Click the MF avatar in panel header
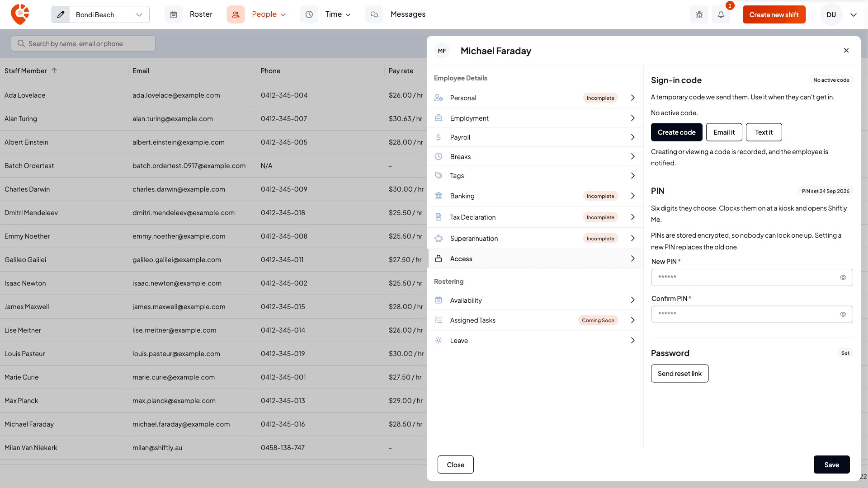 click(x=442, y=51)
